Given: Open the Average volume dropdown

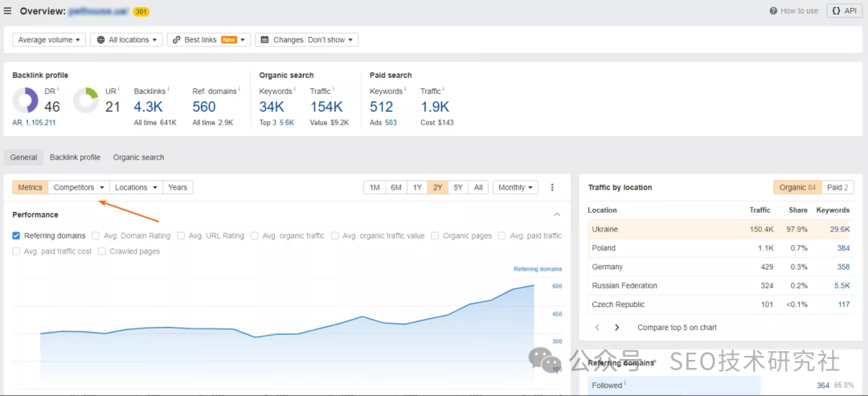Looking at the screenshot, I should 49,39.
